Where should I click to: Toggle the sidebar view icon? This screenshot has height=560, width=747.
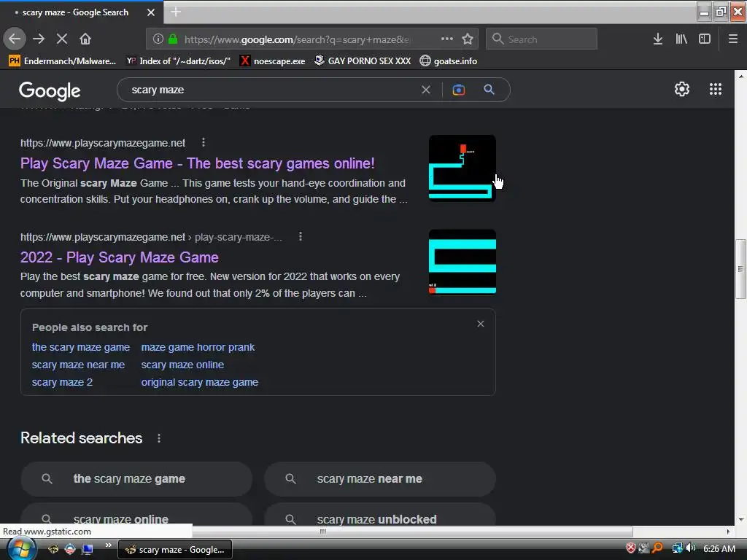coord(705,39)
